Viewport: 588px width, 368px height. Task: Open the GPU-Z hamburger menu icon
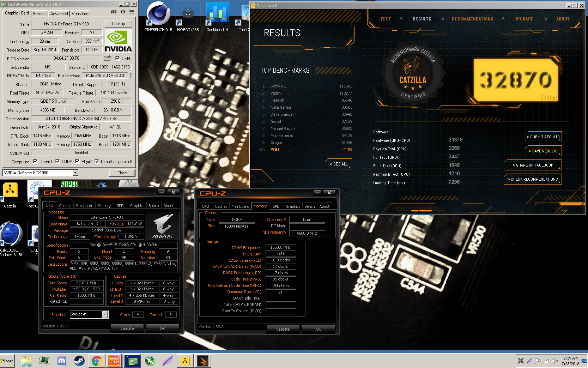tap(132, 12)
